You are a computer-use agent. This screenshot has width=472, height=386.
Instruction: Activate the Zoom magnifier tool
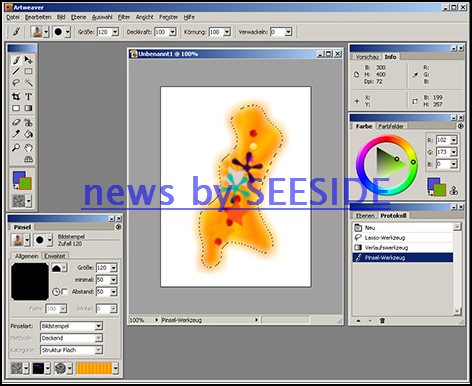click(16, 147)
